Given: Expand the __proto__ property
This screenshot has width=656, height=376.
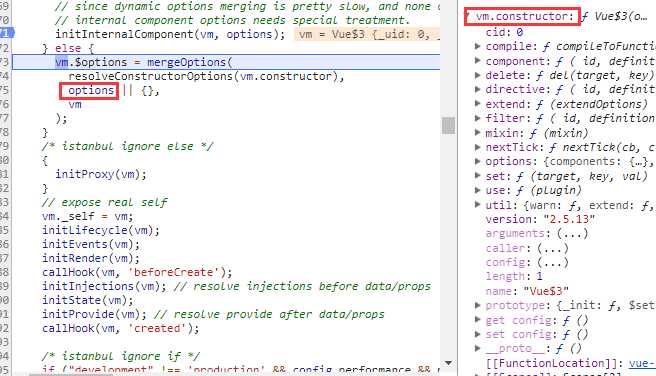Looking at the screenshot, I should pos(477,348).
